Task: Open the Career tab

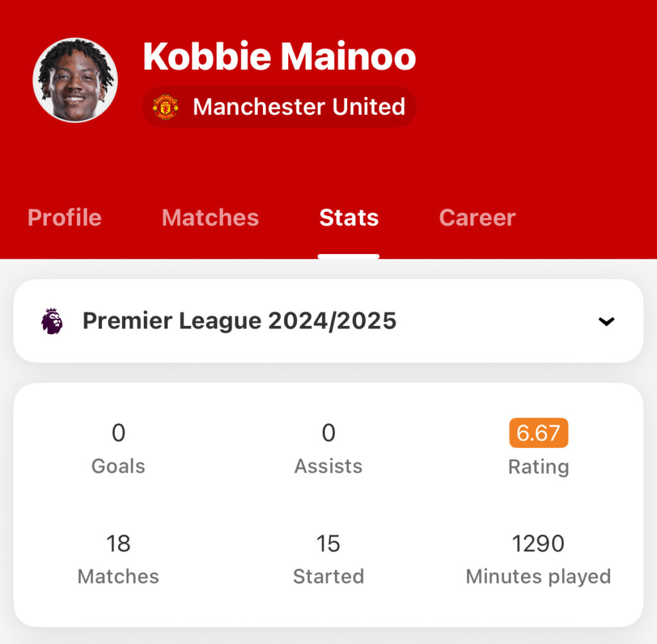Action: (x=477, y=217)
